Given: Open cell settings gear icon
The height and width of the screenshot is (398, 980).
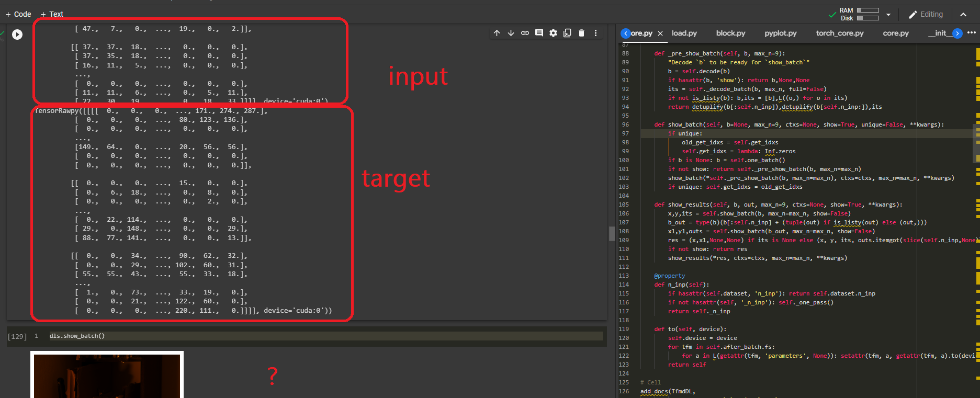Looking at the screenshot, I should (553, 33).
